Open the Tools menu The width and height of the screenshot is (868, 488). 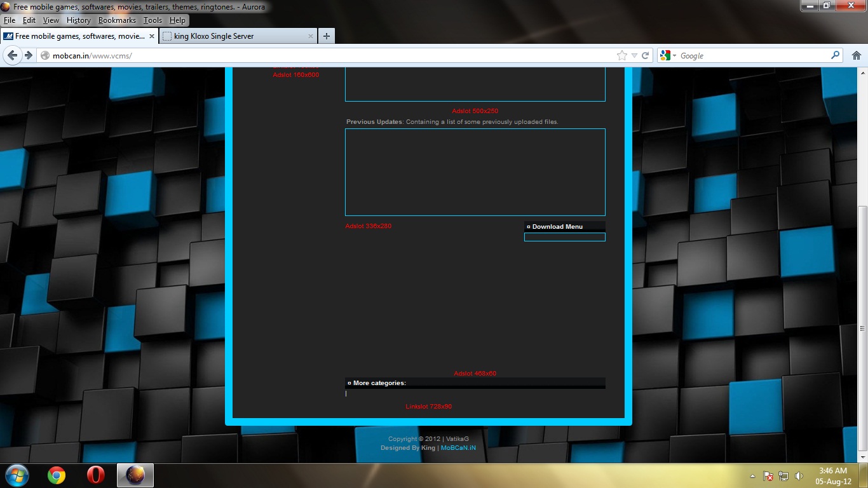click(x=153, y=20)
